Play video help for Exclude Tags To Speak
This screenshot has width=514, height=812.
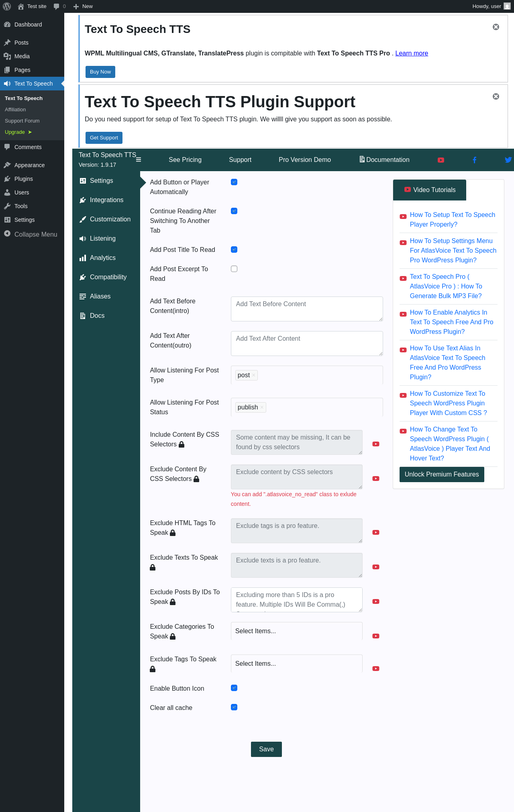click(x=376, y=669)
